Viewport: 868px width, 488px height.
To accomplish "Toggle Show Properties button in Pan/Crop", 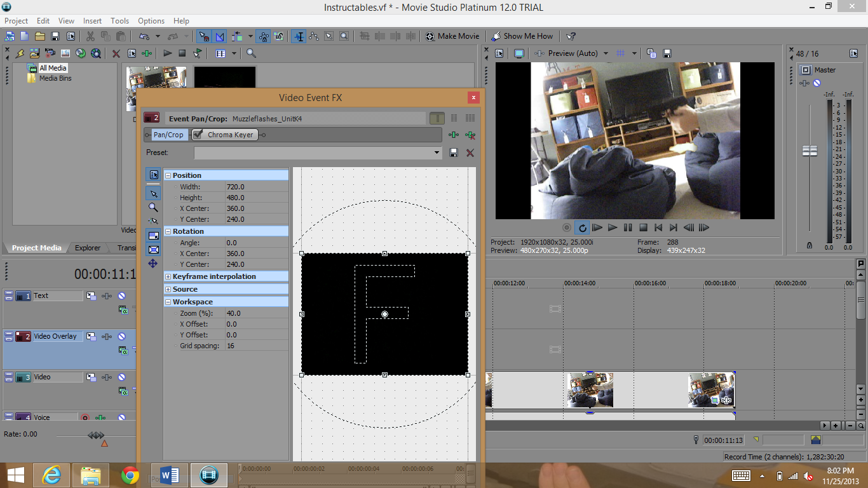I will click(153, 175).
